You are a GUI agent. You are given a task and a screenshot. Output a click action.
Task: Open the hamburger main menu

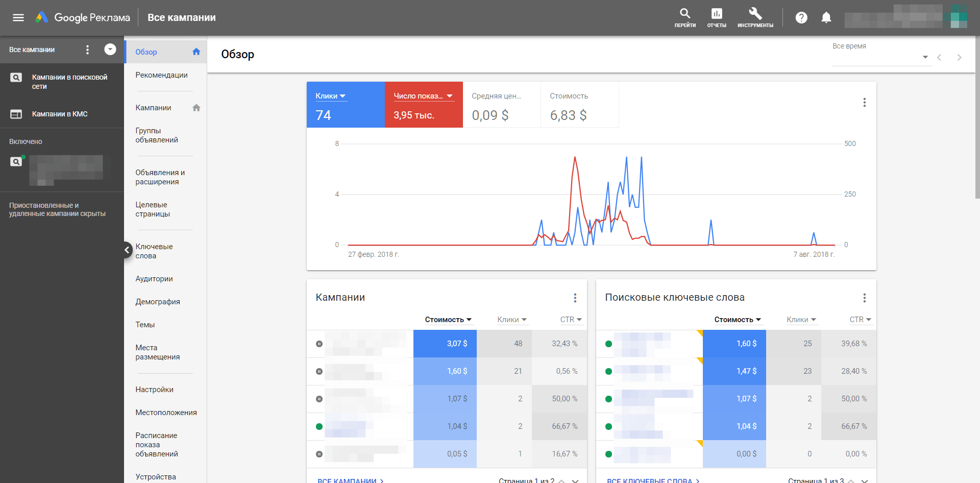(x=18, y=18)
